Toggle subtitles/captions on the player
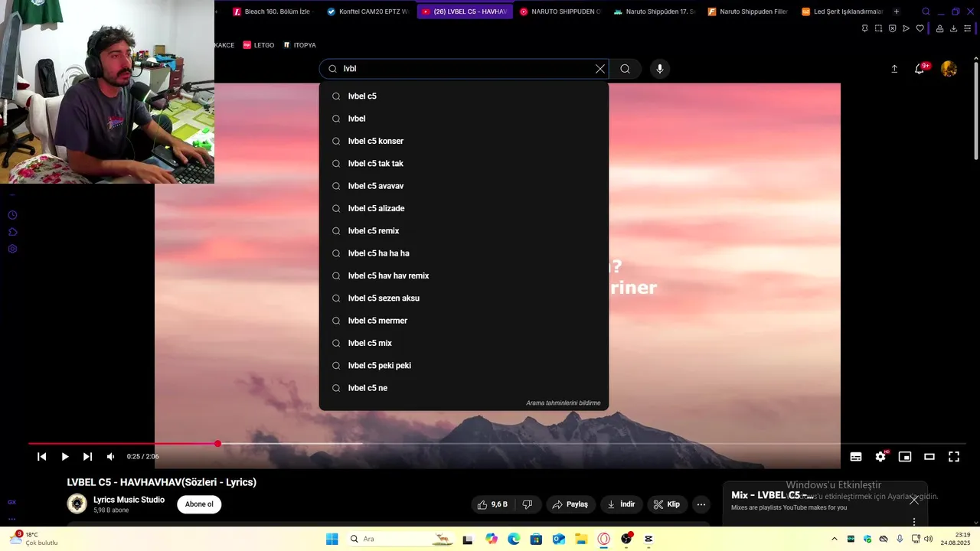 tap(856, 457)
